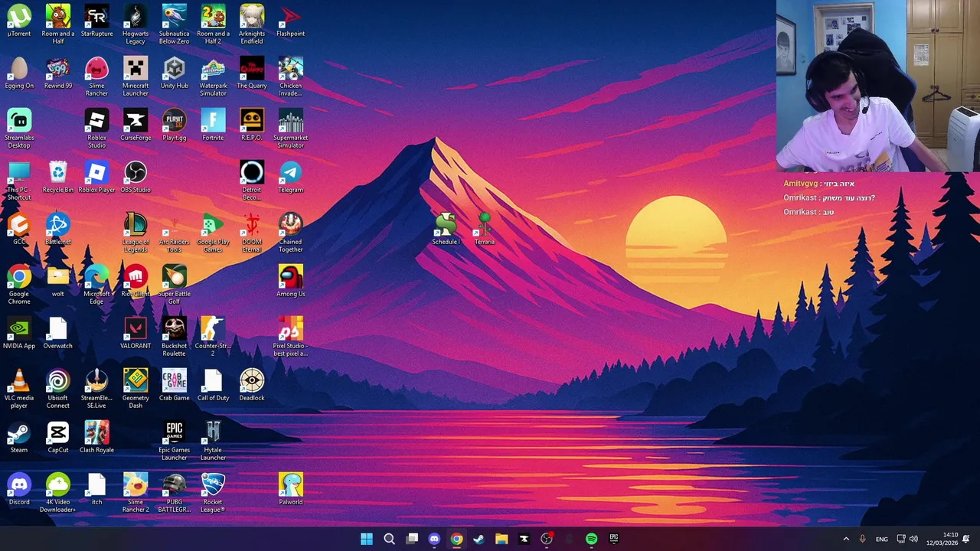Image resolution: width=980 pixels, height=551 pixels.
Task: Select the Riot Client icon
Action: pyautogui.click(x=136, y=282)
